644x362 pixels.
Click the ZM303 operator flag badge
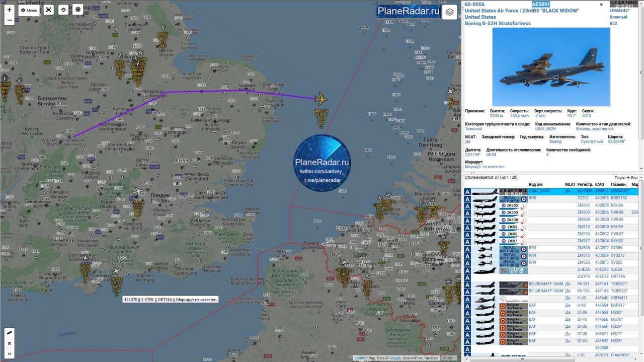513,212
